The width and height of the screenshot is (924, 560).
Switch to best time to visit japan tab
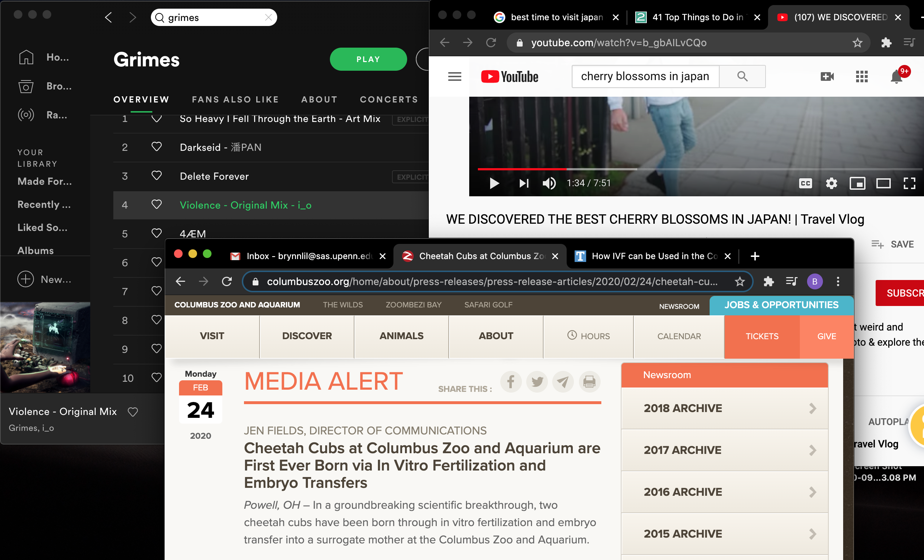coord(557,17)
